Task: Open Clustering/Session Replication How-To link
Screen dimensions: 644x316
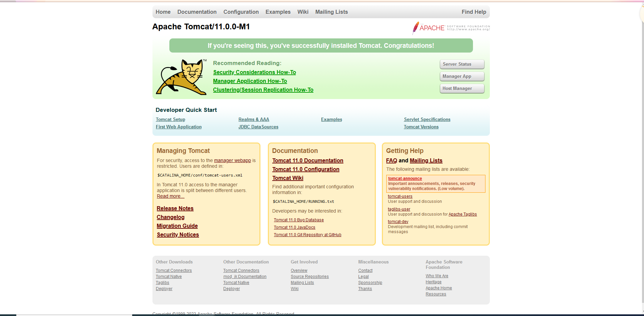Action: [x=263, y=90]
